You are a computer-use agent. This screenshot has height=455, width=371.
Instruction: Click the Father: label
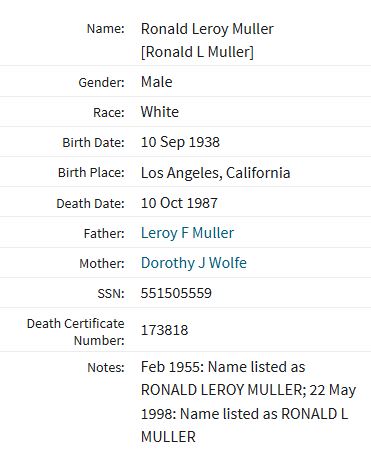(x=104, y=233)
